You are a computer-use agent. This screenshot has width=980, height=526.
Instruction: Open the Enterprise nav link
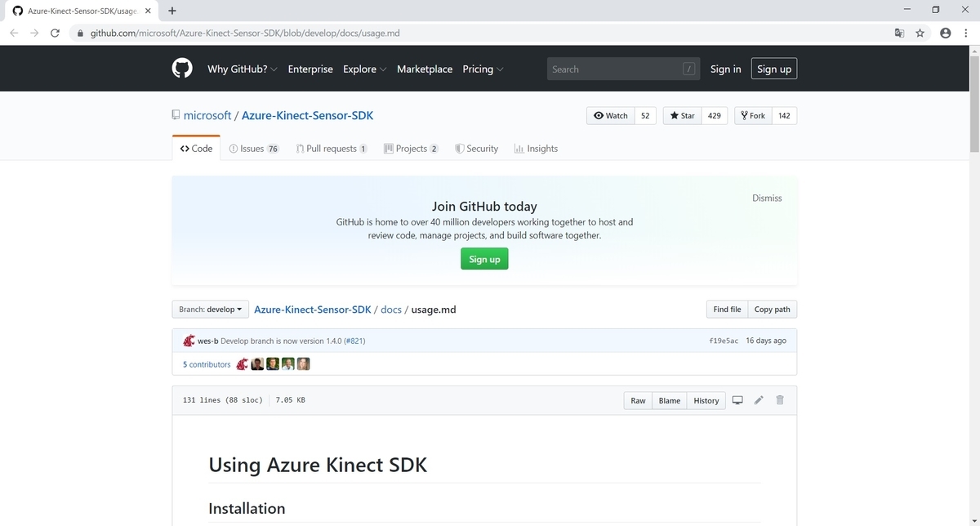(x=310, y=69)
